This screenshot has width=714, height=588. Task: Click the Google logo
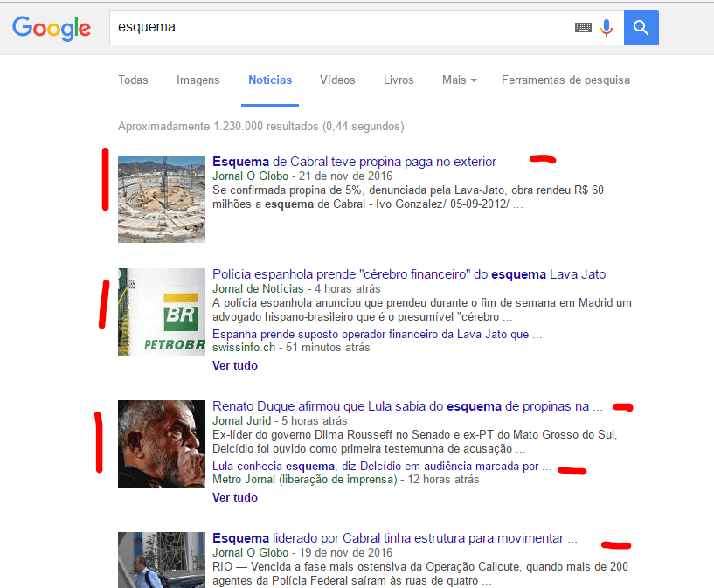52,28
